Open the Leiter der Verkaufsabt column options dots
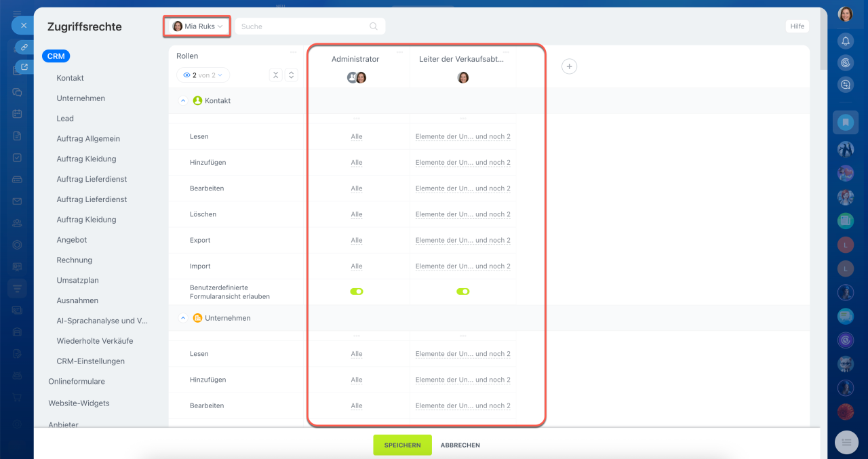Image resolution: width=868 pixels, height=459 pixels. (507, 52)
